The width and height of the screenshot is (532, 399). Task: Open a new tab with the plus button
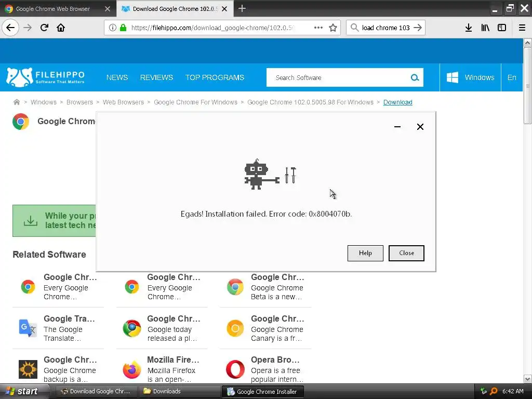[242, 8]
